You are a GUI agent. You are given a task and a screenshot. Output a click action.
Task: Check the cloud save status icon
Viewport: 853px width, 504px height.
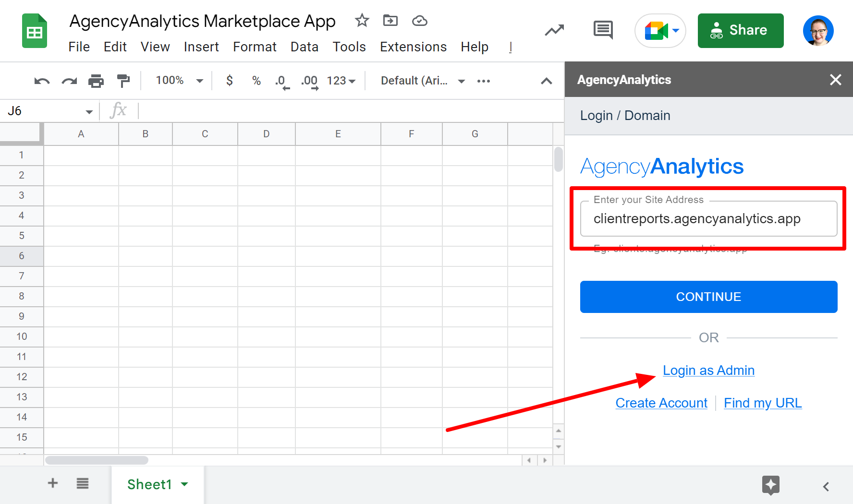[x=420, y=21]
